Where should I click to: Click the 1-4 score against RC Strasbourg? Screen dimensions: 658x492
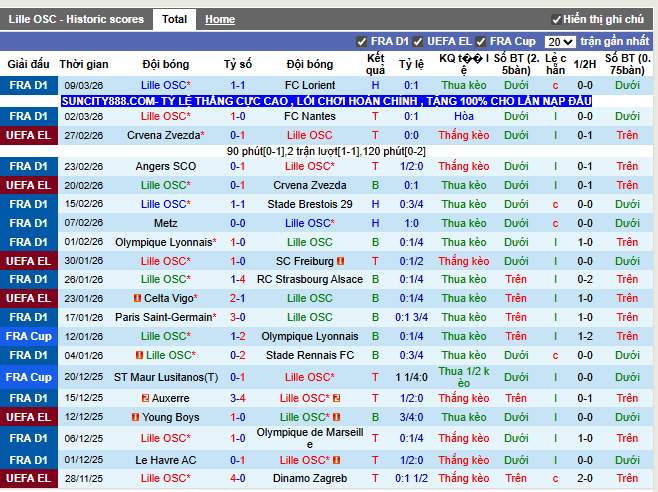pyautogui.click(x=238, y=279)
